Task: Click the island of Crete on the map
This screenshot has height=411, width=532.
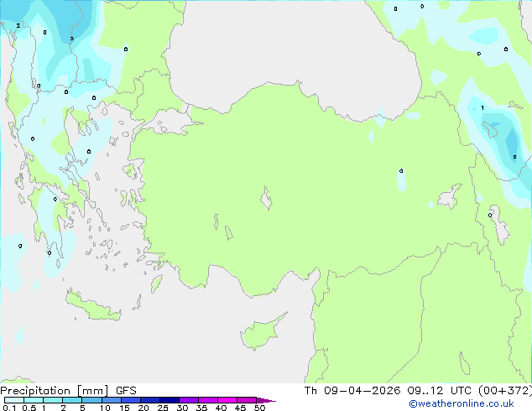Action: pos(93,307)
